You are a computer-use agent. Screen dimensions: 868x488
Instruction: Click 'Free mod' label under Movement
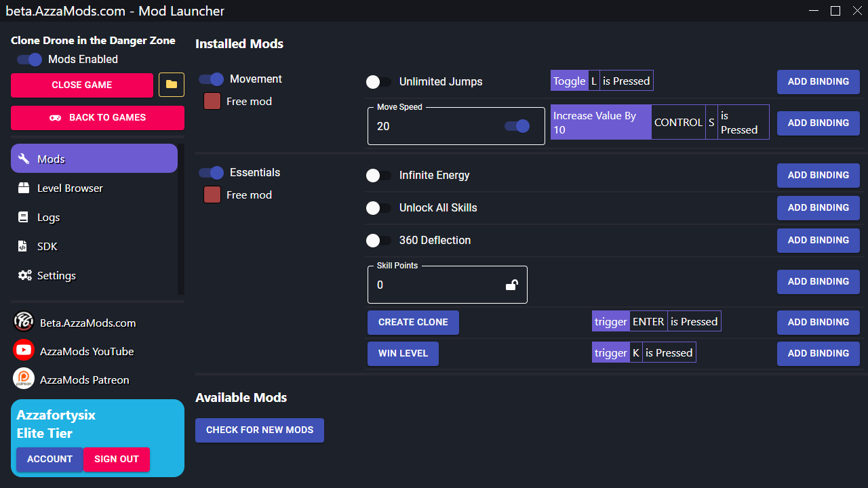(249, 102)
